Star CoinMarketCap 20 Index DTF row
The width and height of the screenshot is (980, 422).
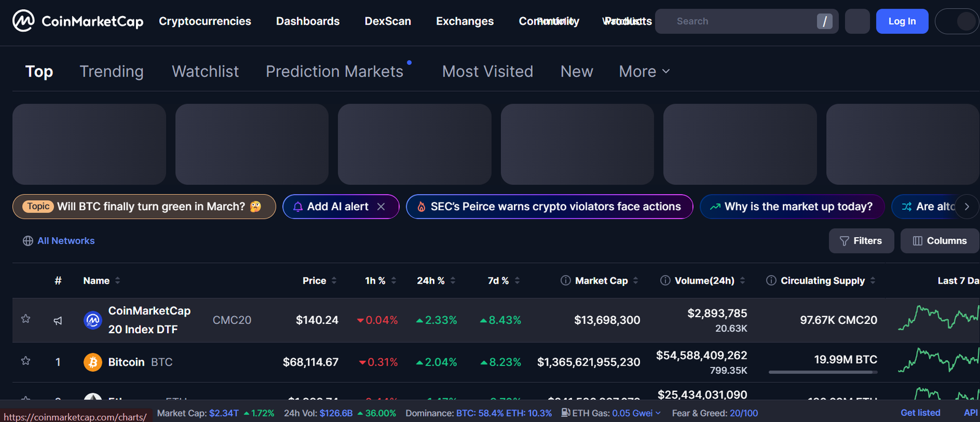point(26,318)
